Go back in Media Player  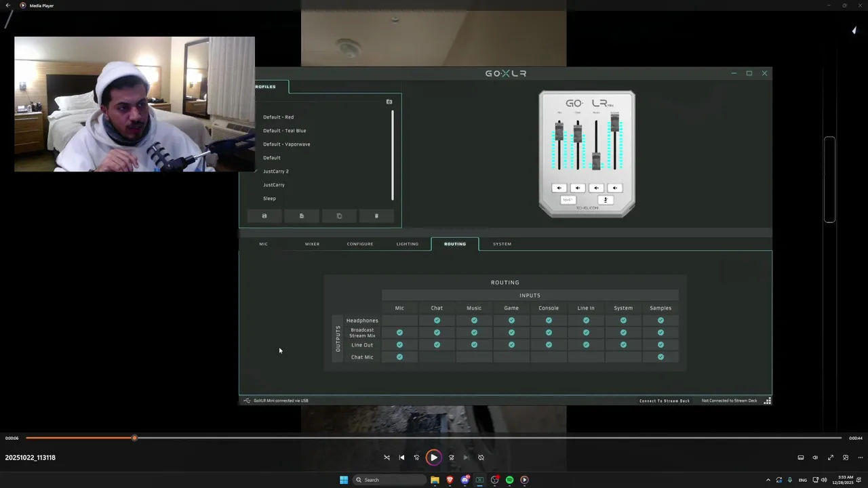8,5
